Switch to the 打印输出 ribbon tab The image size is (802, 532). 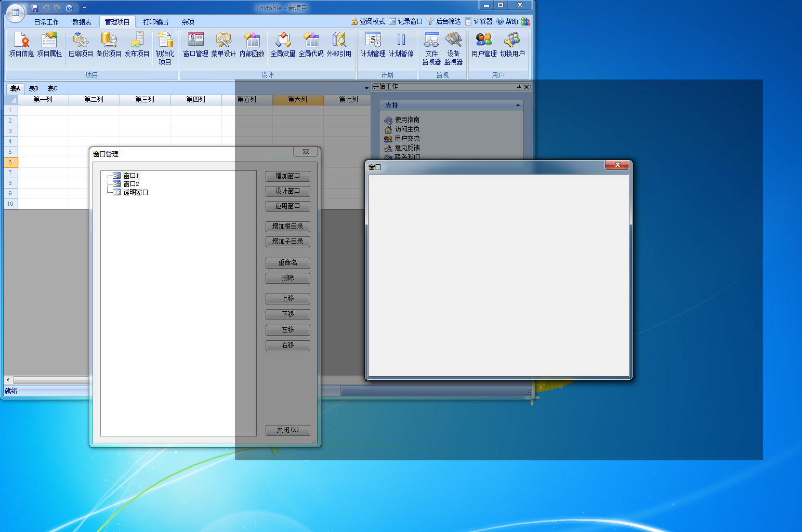point(155,22)
